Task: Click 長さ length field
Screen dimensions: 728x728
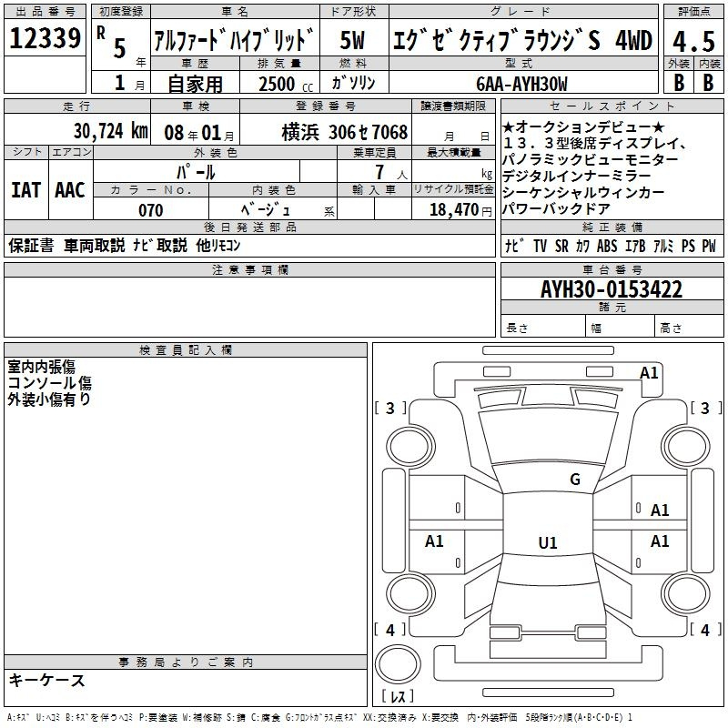Action: tap(543, 328)
